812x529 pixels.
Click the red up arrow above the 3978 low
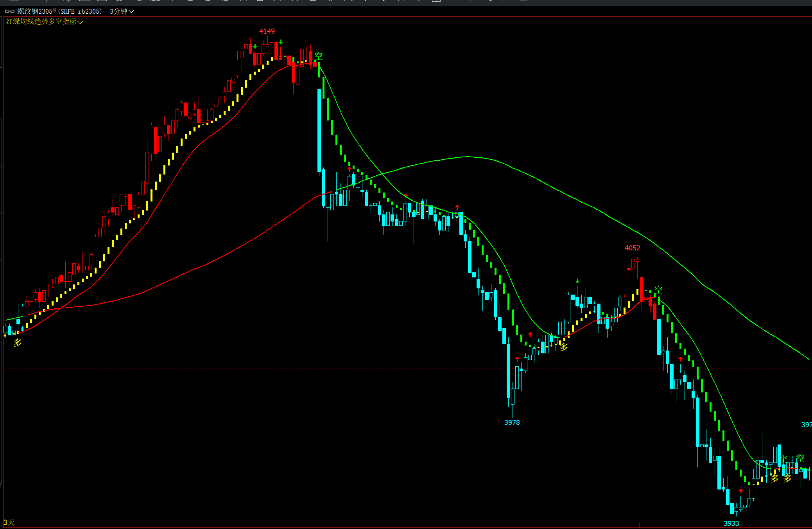click(517, 359)
